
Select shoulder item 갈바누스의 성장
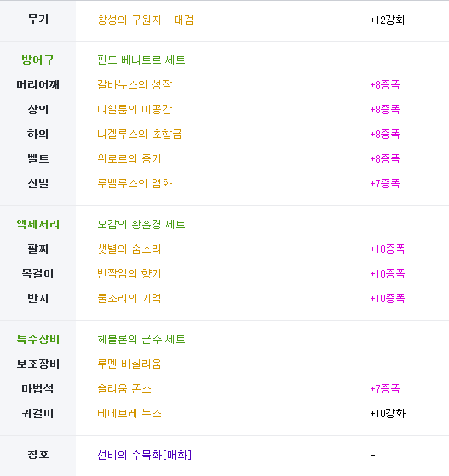[x=135, y=84]
